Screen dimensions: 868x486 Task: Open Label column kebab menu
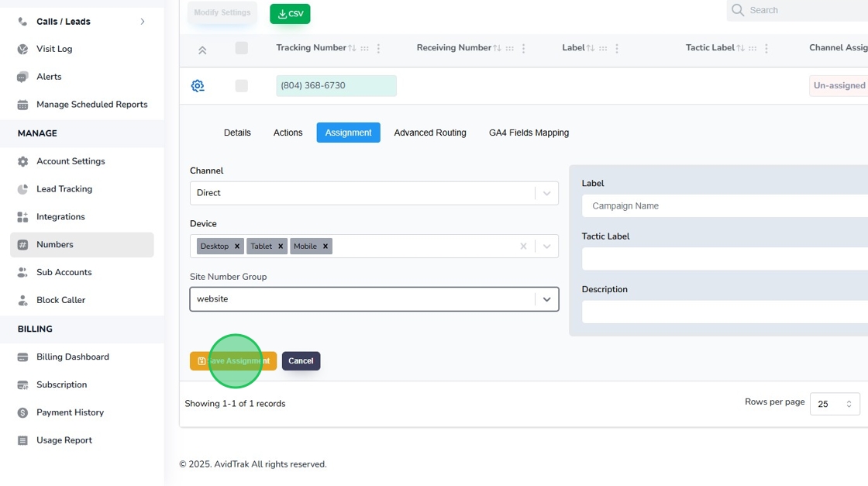pyautogui.click(x=617, y=49)
